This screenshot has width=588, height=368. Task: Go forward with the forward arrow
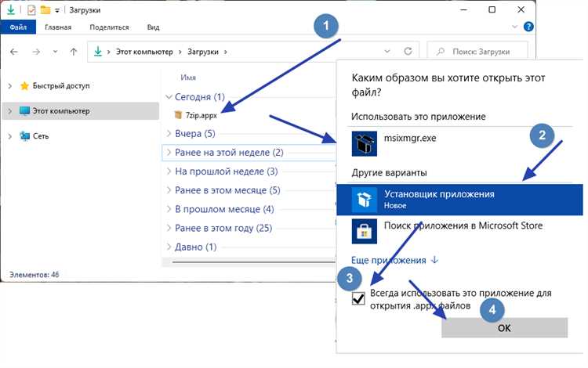point(36,52)
